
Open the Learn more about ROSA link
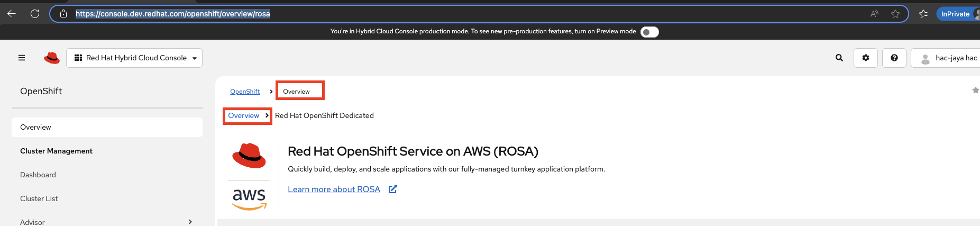coord(334,189)
